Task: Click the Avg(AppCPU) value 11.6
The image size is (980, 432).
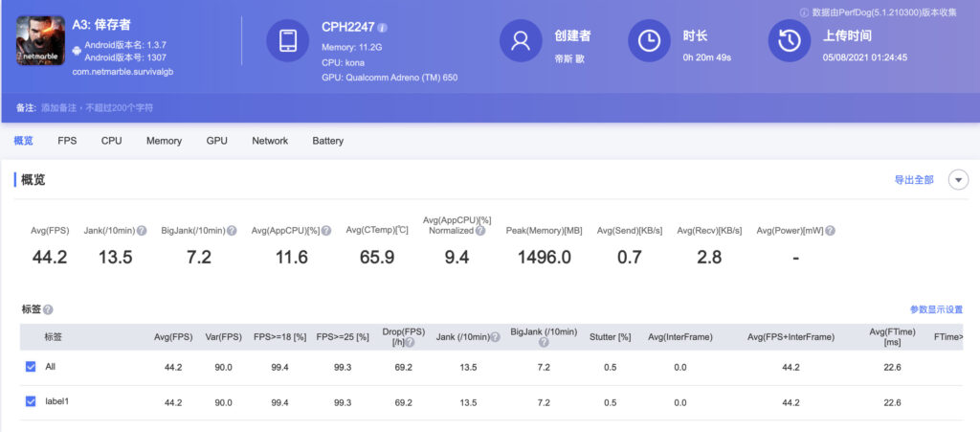Action: click(x=291, y=257)
